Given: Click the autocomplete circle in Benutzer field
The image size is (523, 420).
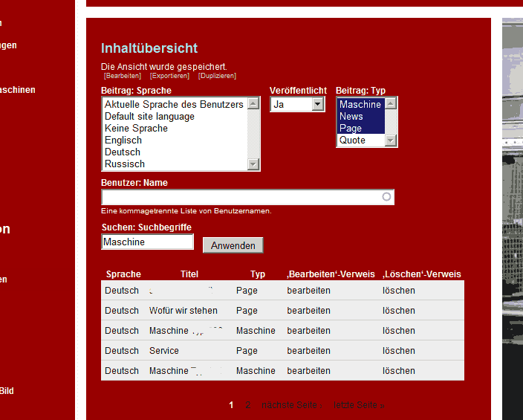Looking at the screenshot, I should click(386, 197).
